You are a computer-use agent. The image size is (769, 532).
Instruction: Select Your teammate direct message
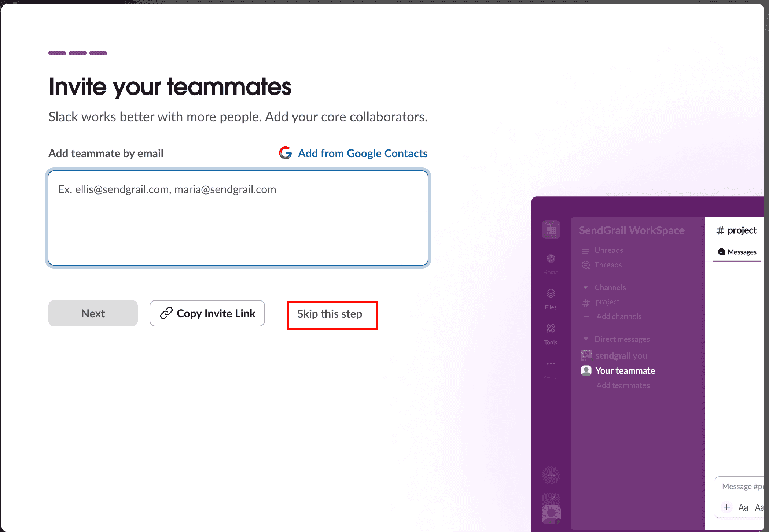click(x=618, y=370)
